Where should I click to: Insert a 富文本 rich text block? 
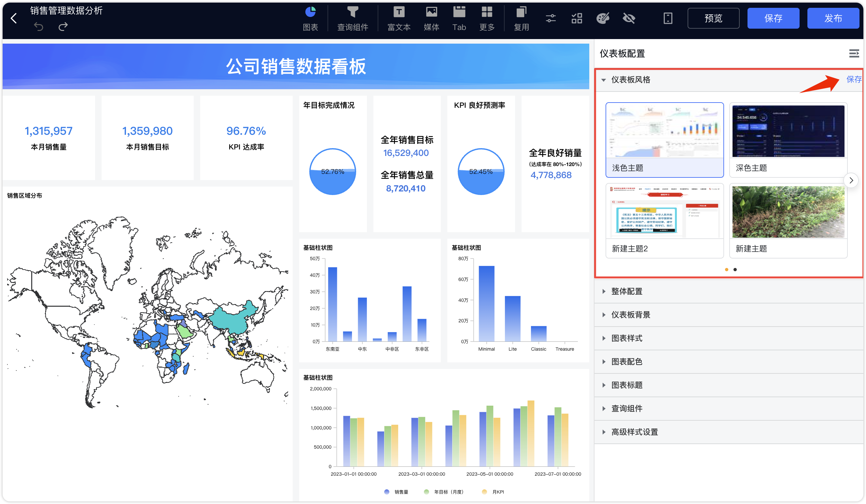point(398,19)
